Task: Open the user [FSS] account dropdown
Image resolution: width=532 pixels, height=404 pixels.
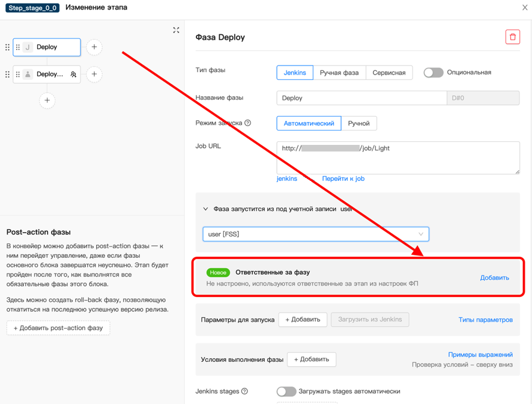Action: (x=316, y=234)
